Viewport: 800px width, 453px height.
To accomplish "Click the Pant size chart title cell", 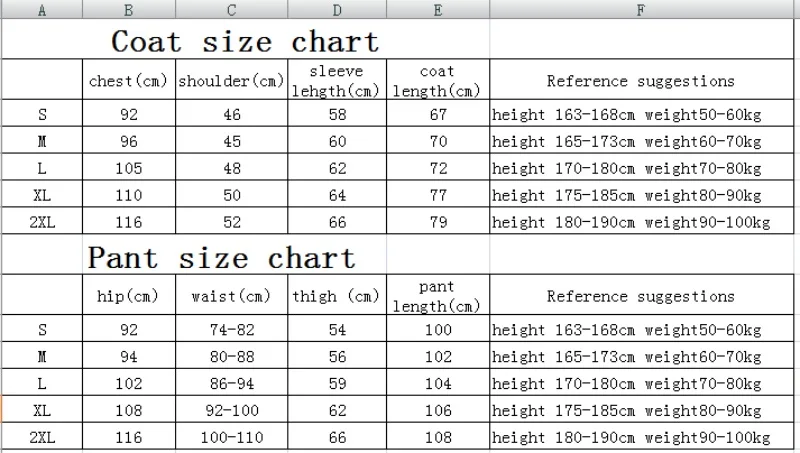I will [x=222, y=257].
